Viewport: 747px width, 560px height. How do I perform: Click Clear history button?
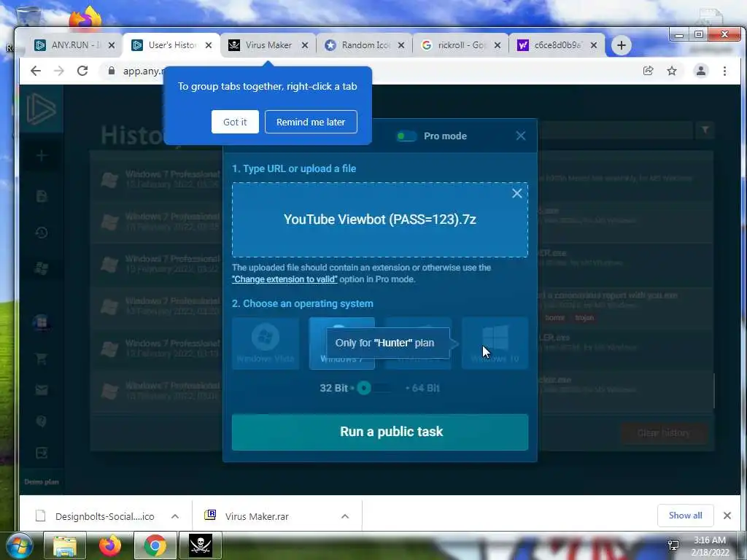pos(664,433)
